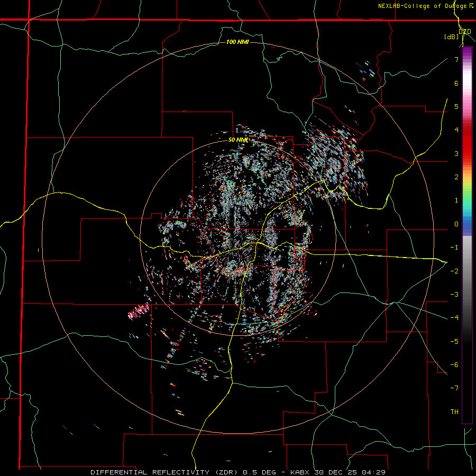Click the -2 value on the color scale
The height and width of the screenshot is (476, 476).
click(454, 271)
